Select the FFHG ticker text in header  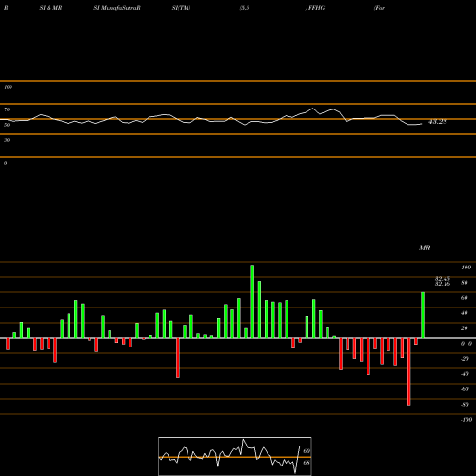coord(316,8)
